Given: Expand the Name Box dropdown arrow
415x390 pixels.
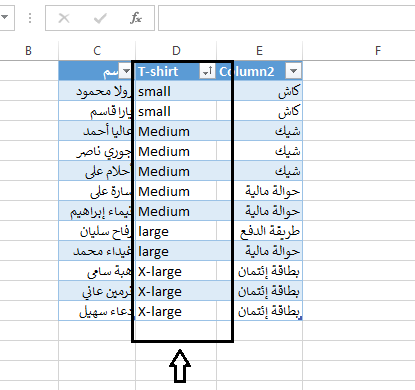Looking at the screenshot, I should click(x=5, y=17).
